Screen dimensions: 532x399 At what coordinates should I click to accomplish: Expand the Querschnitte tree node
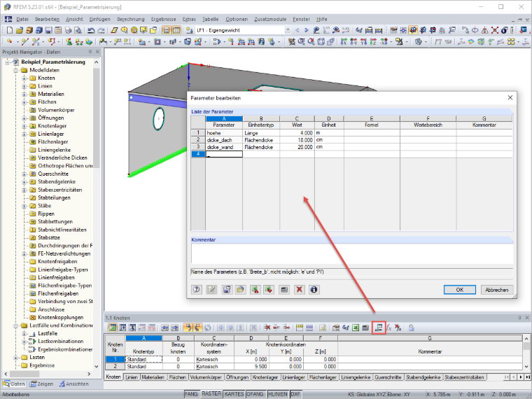coord(24,174)
